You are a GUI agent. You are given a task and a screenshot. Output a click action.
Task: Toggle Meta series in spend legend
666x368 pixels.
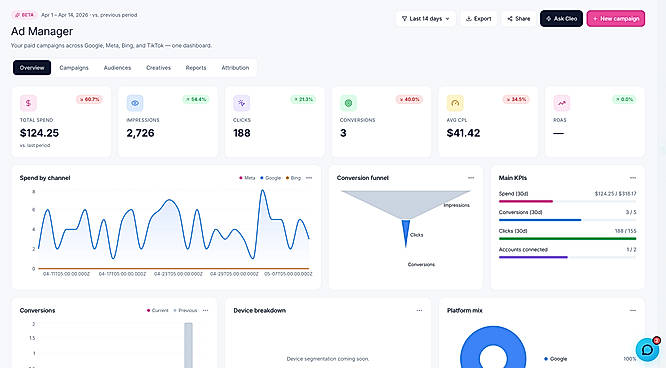click(247, 178)
